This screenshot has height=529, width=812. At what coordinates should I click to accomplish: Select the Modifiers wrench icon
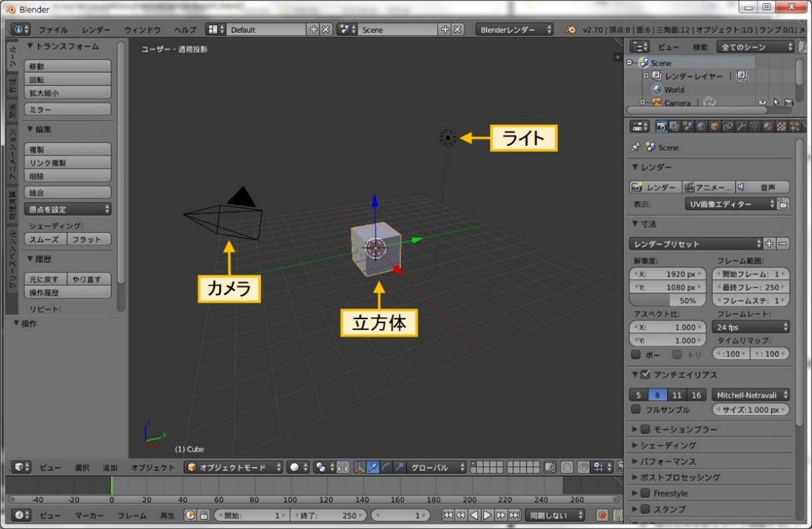(741, 127)
